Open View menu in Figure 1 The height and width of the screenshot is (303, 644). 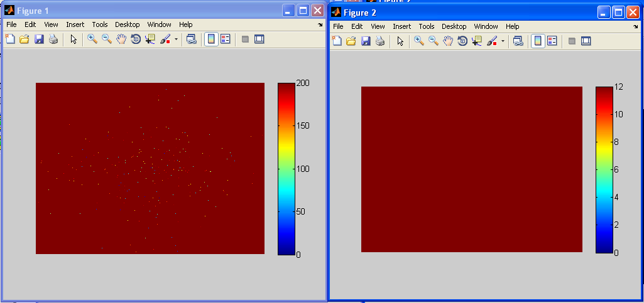[52, 24]
